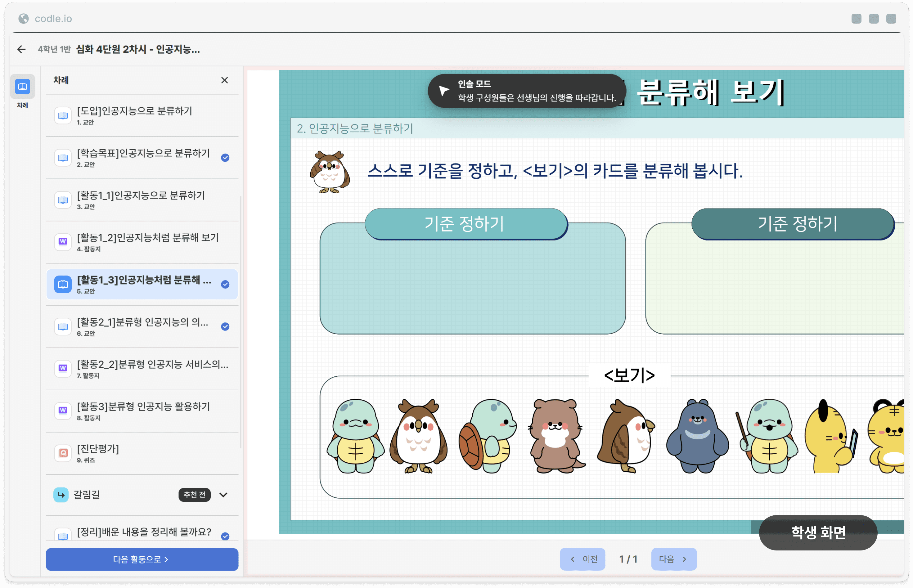Click the back arrow beside 4학년 1반

coord(21,49)
